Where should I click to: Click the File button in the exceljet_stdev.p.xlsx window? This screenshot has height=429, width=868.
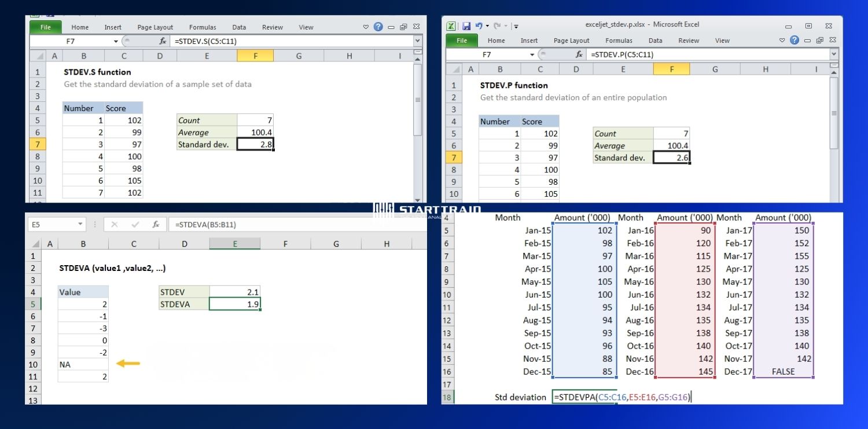coord(462,41)
